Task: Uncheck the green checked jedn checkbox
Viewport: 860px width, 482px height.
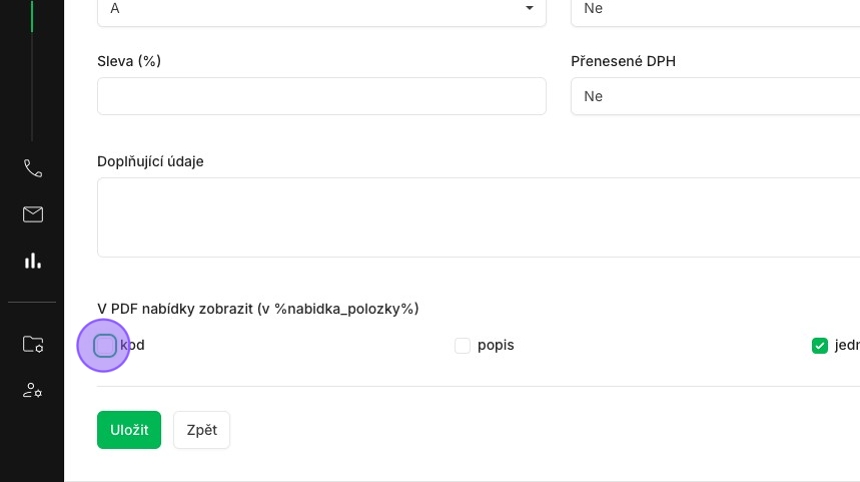Action: click(819, 345)
